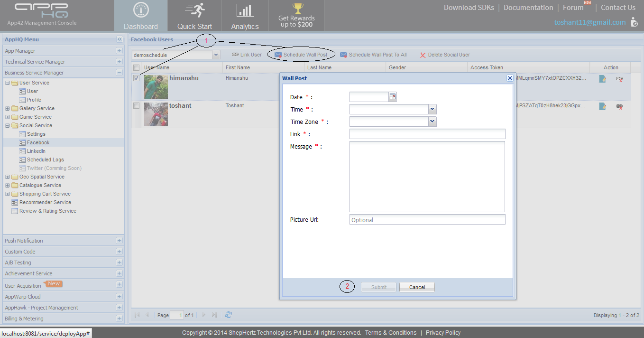
Task: Click the Get Rewards trophy icon
Action: click(x=297, y=9)
